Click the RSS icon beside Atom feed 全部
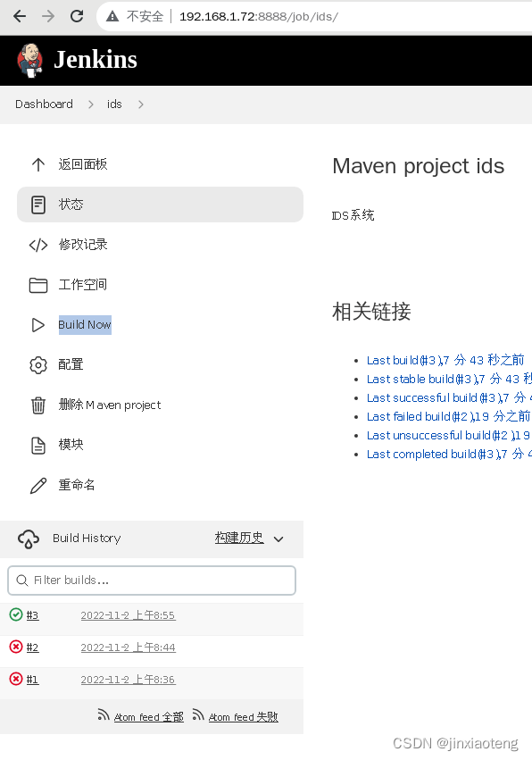The image size is (532, 760). coord(104,715)
